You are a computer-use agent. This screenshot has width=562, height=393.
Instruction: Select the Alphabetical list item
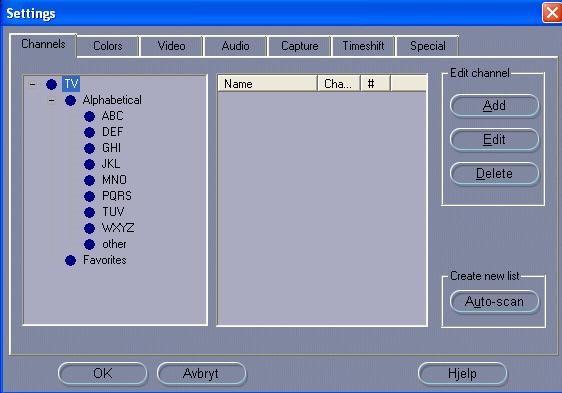click(112, 100)
